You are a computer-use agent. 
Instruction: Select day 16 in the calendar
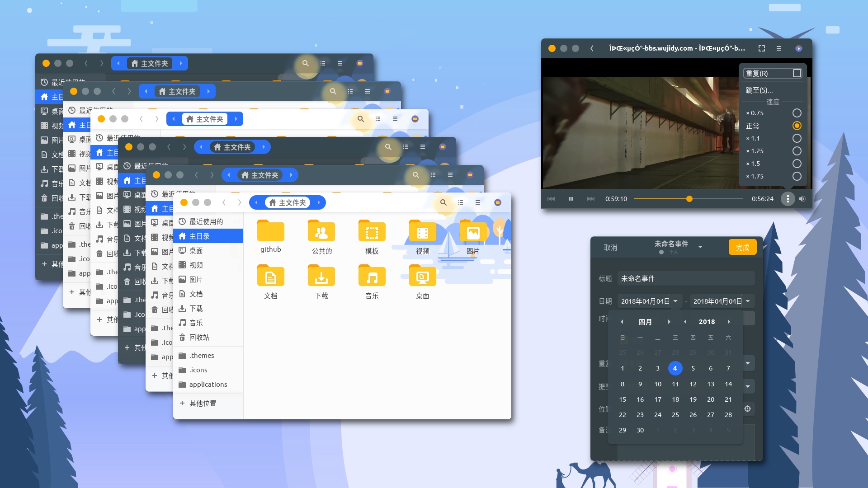tap(640, 399)
